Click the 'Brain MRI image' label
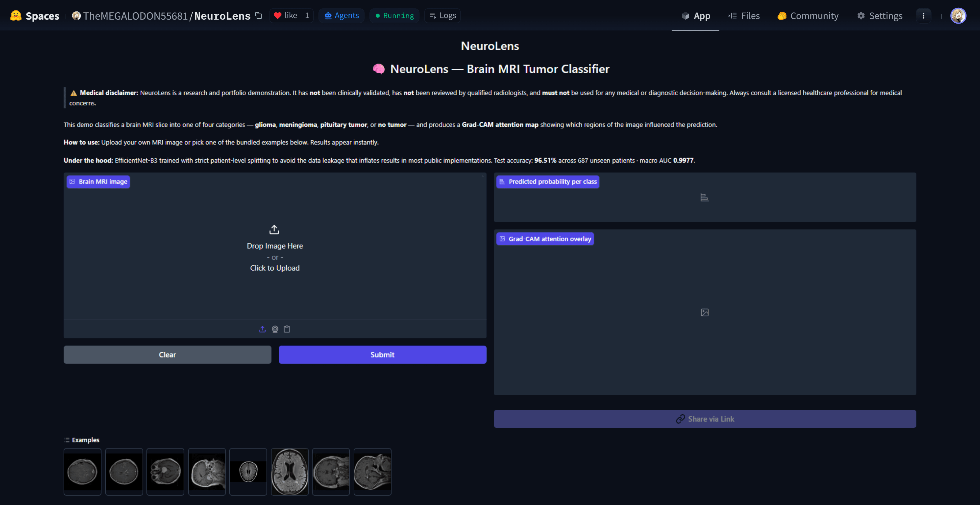This screenshot has height=505, width=980. pyautogui.click(x=99, y=182)
